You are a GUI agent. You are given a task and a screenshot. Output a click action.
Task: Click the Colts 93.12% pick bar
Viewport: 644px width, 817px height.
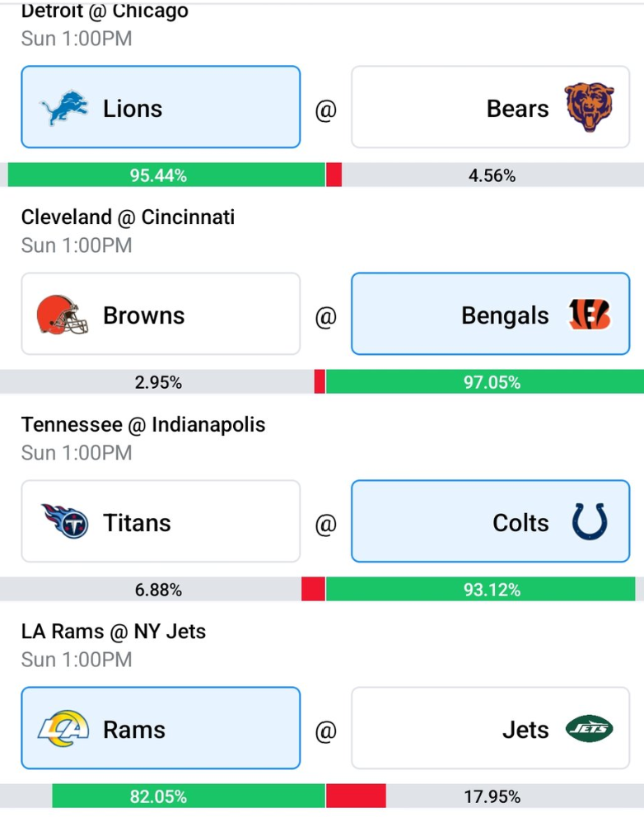pos(480,589)
